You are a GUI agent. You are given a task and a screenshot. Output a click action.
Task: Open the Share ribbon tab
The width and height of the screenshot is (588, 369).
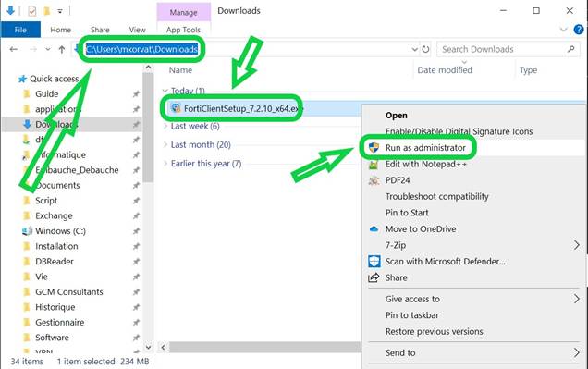click(x=100, y=30)
